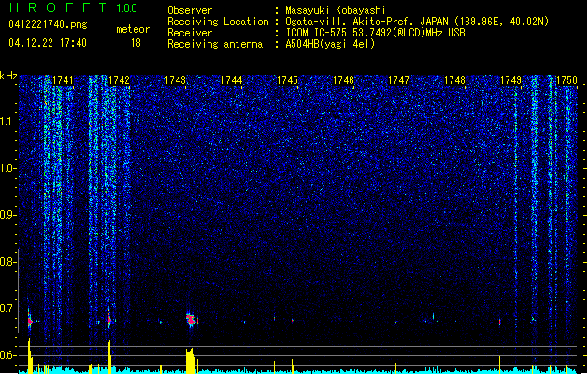Screen dimensions: 588x374
Task: Click the 0.9 kHz axis label
Action: click(7, 215)
